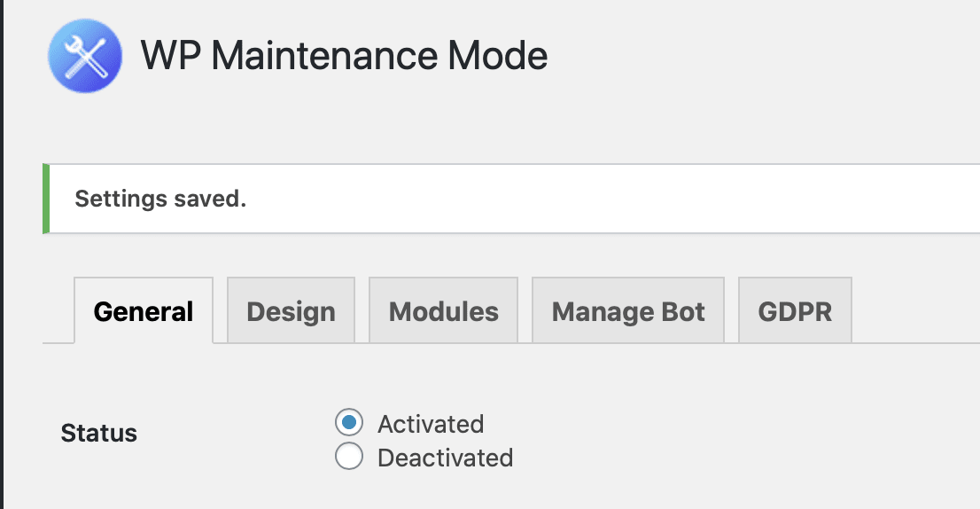This screenshot has height=509, width=980.
Task: Click the WP Maintenance Mode page heading
Action: [344, 56]
